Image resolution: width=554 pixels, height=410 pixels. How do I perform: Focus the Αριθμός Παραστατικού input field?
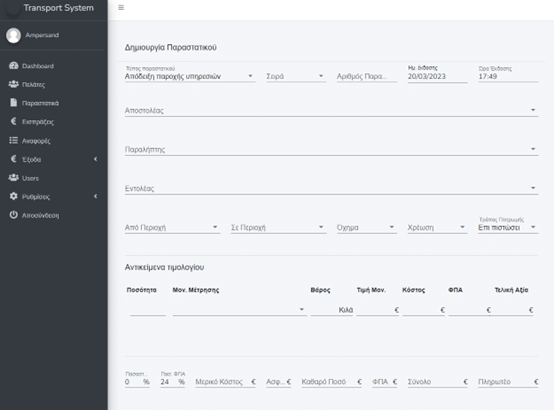366,76
